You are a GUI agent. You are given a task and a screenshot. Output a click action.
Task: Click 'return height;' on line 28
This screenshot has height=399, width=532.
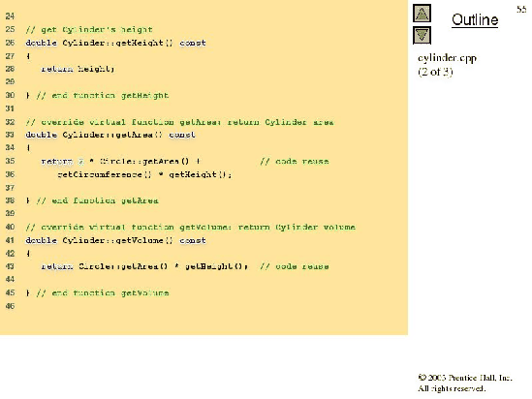click(78, 69)
